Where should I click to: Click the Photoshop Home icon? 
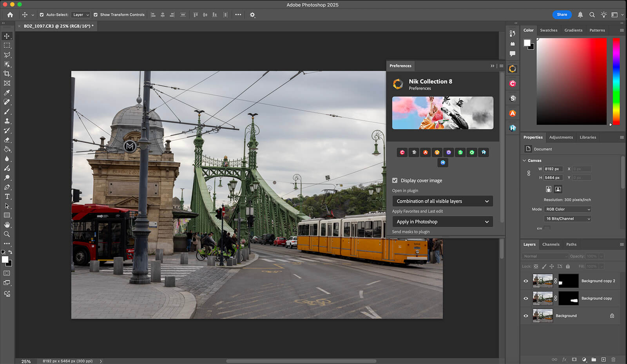(x=10, y=15)
